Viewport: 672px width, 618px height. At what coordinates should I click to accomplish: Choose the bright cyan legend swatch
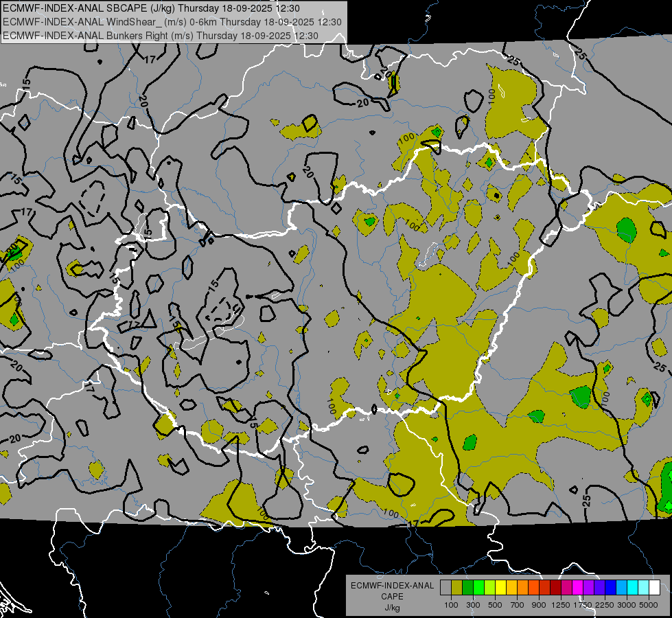632,588
